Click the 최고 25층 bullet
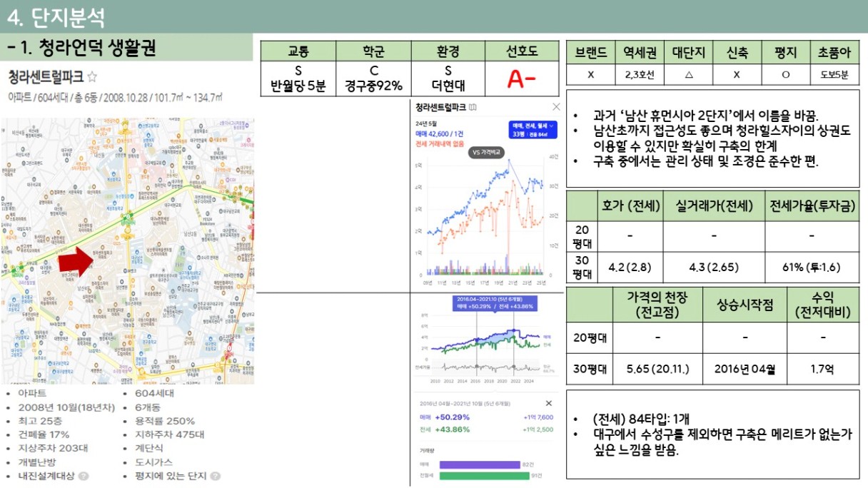 tap(40, 421)
